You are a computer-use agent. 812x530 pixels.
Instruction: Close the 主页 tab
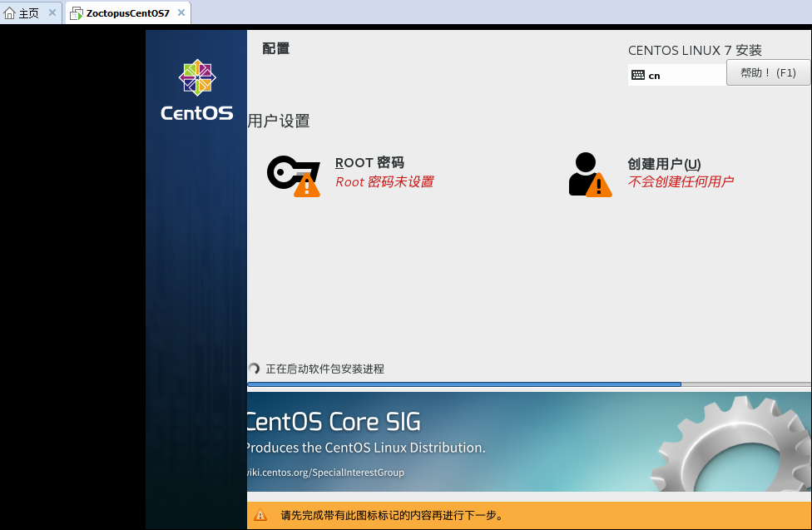tap(52, 12)
